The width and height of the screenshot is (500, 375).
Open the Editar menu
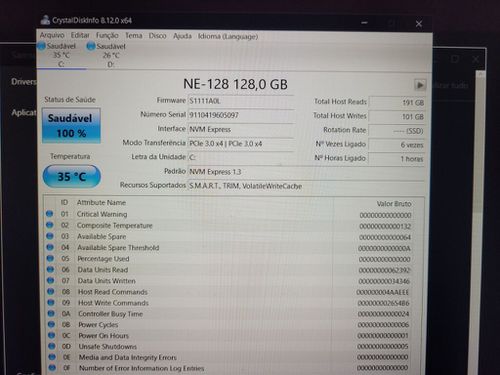[80, 35]
